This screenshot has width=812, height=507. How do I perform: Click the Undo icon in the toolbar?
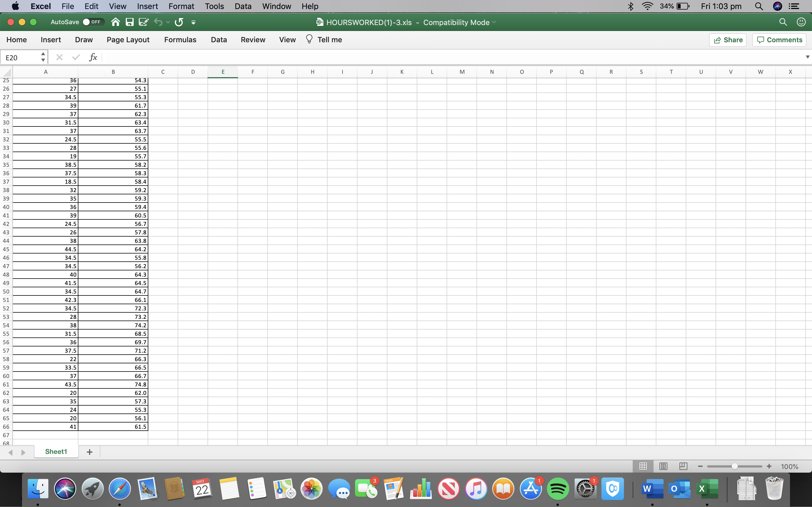[158, 22]
